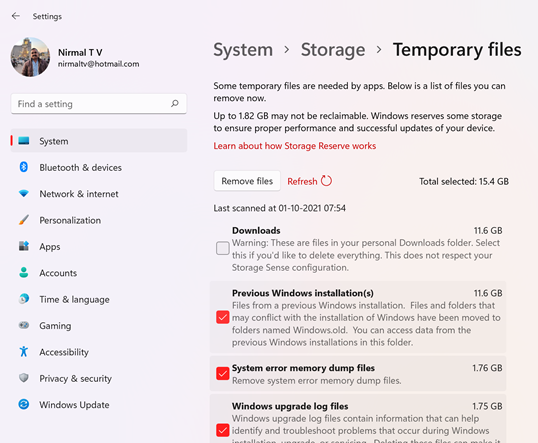The width and height of the screenshot is (538, 443).
Task: Uncheck Windows upgrade log files checkbox
Action: pos(223,430)
